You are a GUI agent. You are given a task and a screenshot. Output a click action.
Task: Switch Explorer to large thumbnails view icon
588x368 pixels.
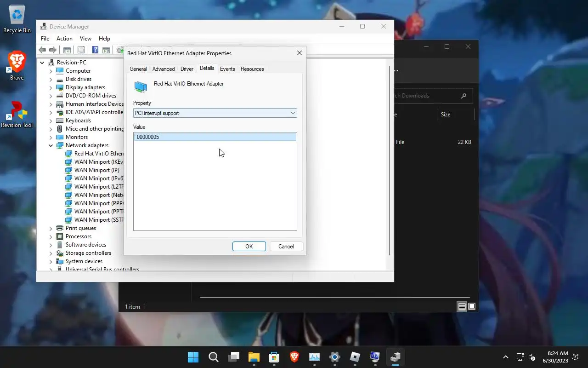pyautogui.click(x=472, y=307)
